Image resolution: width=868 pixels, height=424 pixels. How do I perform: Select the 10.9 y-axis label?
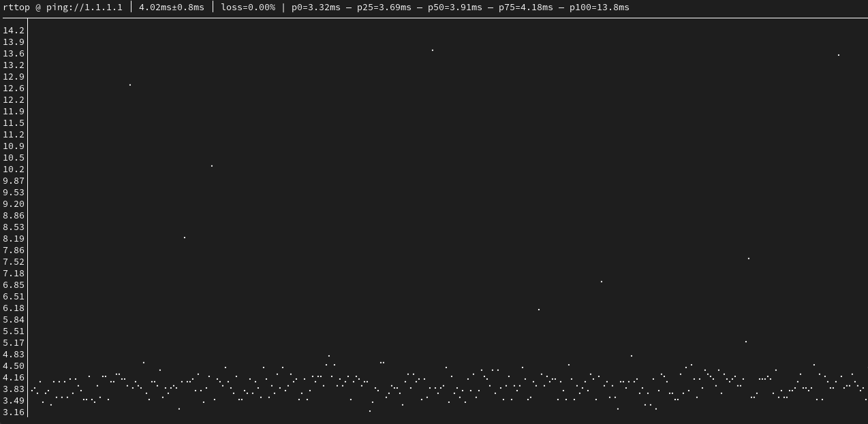tap(14, 146)
